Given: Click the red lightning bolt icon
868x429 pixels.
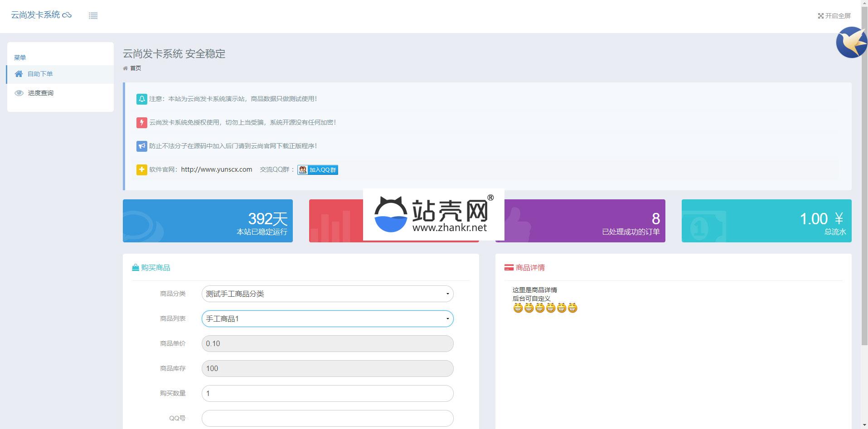Looking at the screenshot, I should 141,122.
